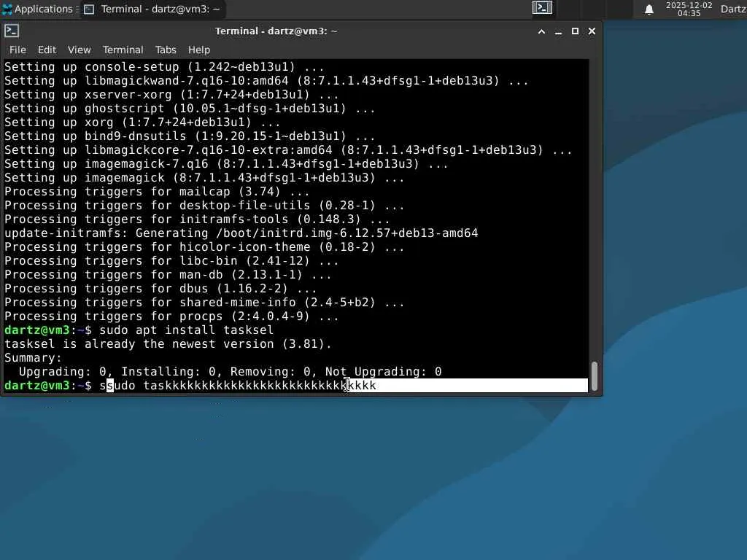This screenshot has width=747, height=560.
Task: Close the terminal window
Action: pos(592,31)
